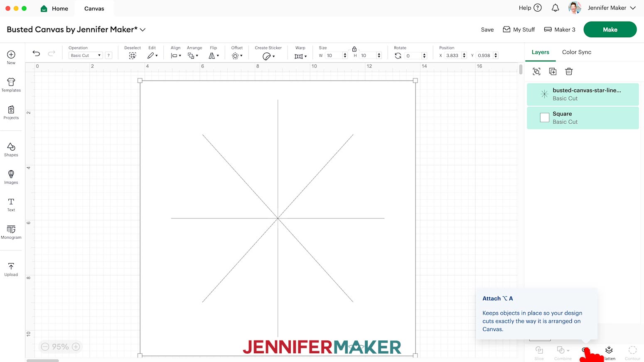This screenshot has height=362, width=644.
Task: Click the Duplicate layer icon
Action: tap(553, 71)
